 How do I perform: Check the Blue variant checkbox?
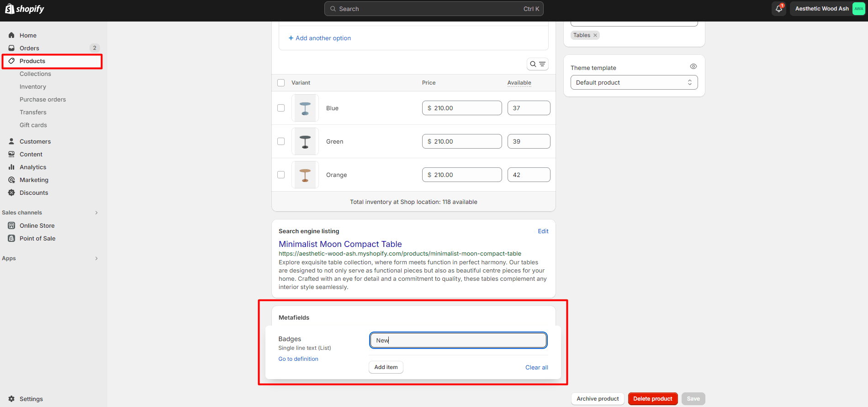(281, 108)
